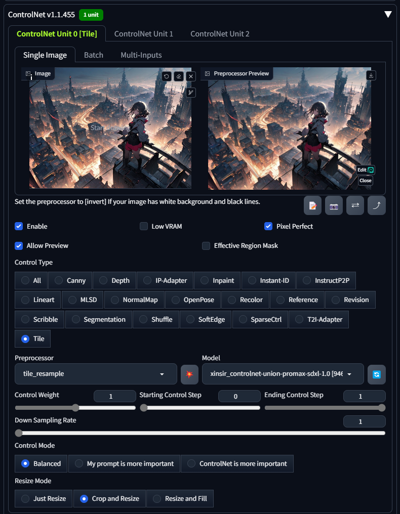
Task: Select the Lineart control type
Action: pos(38,300)
